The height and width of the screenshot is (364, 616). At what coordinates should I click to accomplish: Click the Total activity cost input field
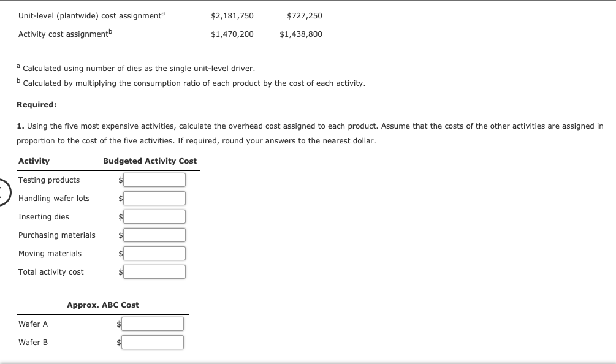coord(154,271)
